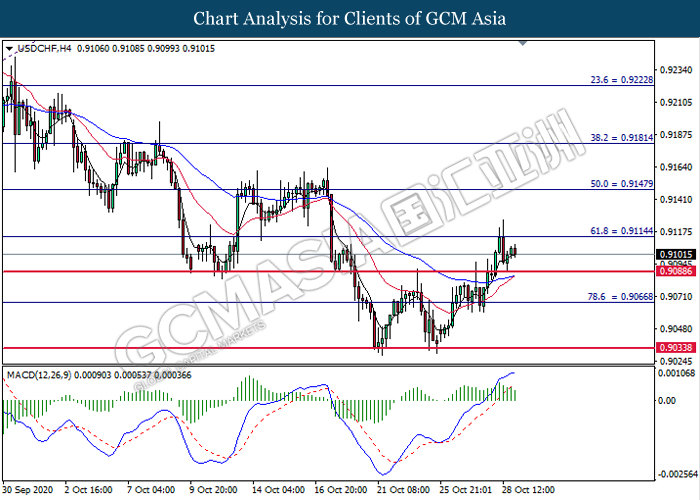The width and height of the screenshot is (700, 500).
Task: Click the 0.90710 price scale value
Action: click(x=676, y=296)
